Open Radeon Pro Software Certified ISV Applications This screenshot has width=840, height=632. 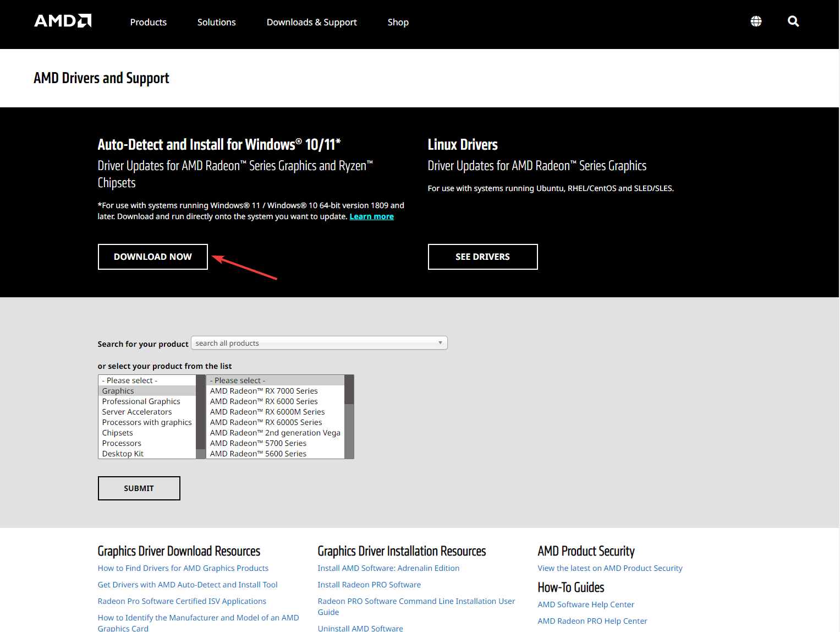pyautogui.click(x=182, y=601)
